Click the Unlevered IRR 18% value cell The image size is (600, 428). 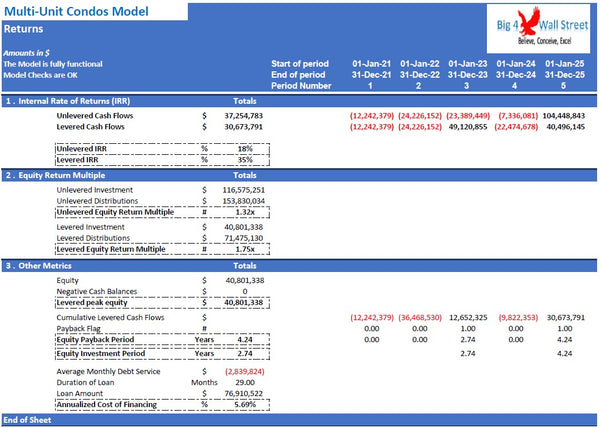(245, 148)
